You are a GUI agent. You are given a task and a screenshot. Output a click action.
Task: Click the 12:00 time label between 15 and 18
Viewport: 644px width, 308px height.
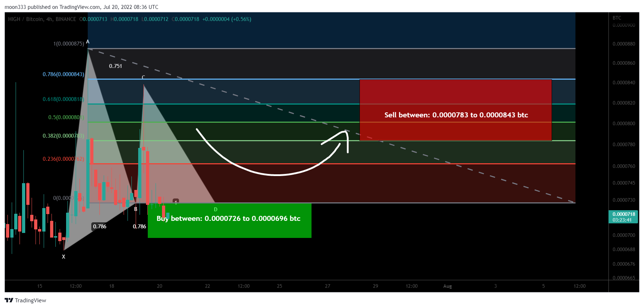[x=76, y=286]
